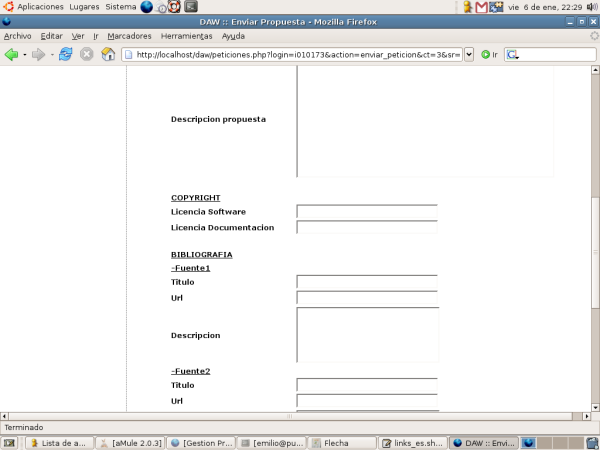This screenshot has width=600, height=450.
Task: Click the horizontal scrollbar thumb
Action: [x=290, y=416]
